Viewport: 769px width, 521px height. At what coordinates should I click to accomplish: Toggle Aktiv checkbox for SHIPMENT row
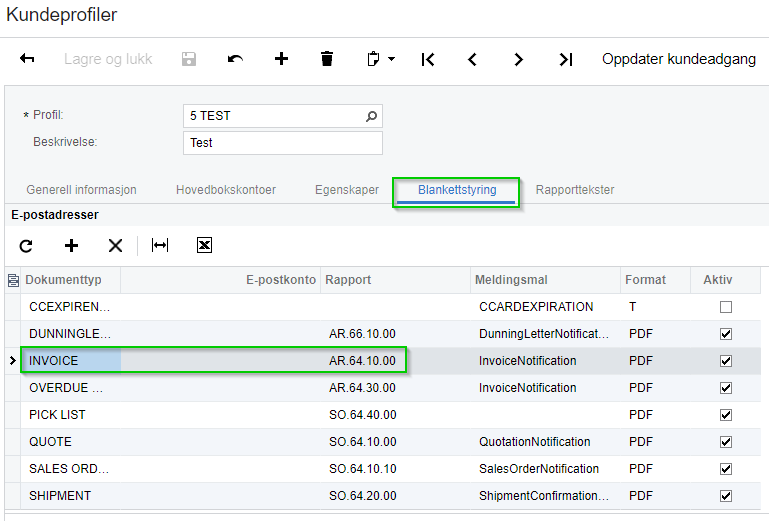click(726, 496)
